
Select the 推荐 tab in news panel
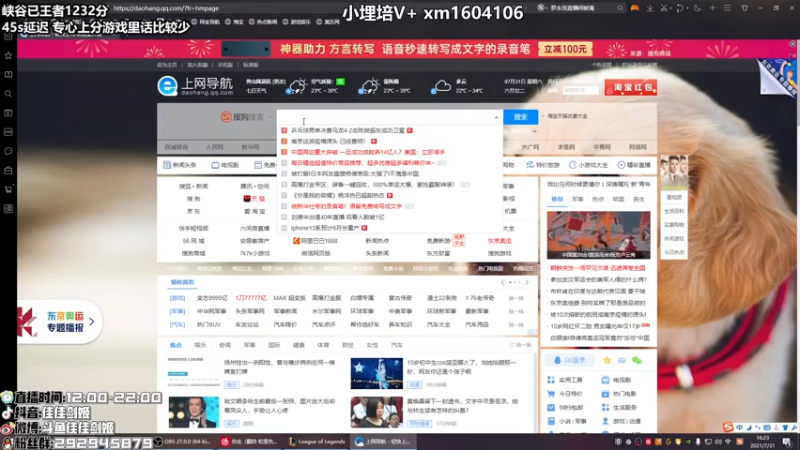pos(557,199)
